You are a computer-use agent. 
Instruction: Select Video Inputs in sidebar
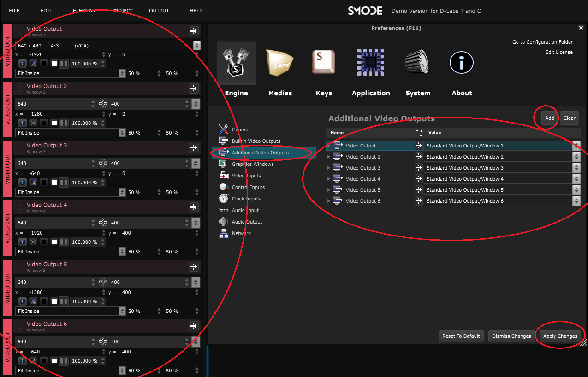240,176
